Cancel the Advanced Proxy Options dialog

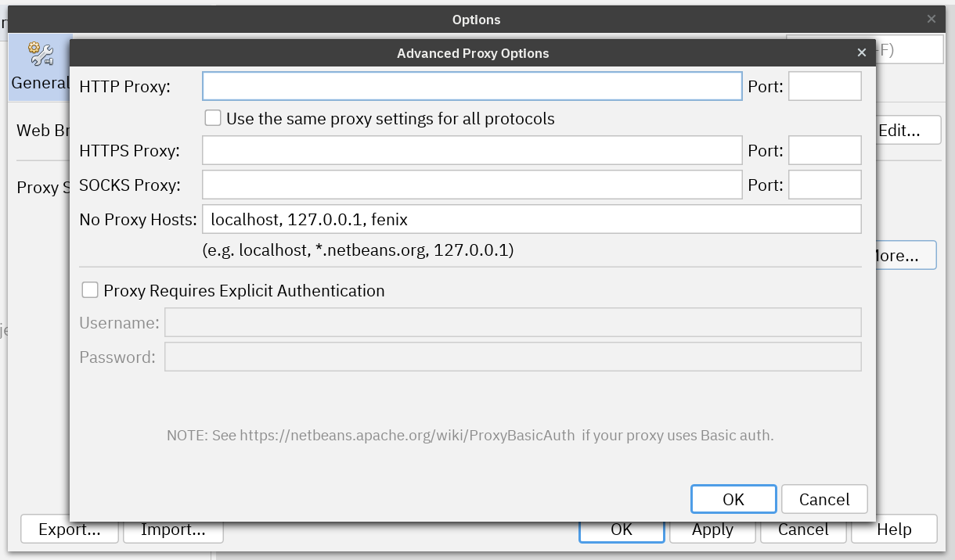[x=824, y=499]
